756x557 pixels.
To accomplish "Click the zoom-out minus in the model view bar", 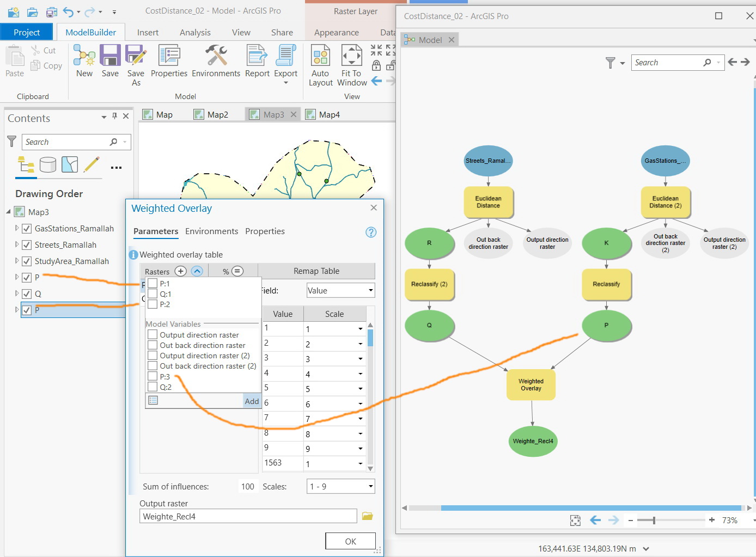I will click(631, 521).
